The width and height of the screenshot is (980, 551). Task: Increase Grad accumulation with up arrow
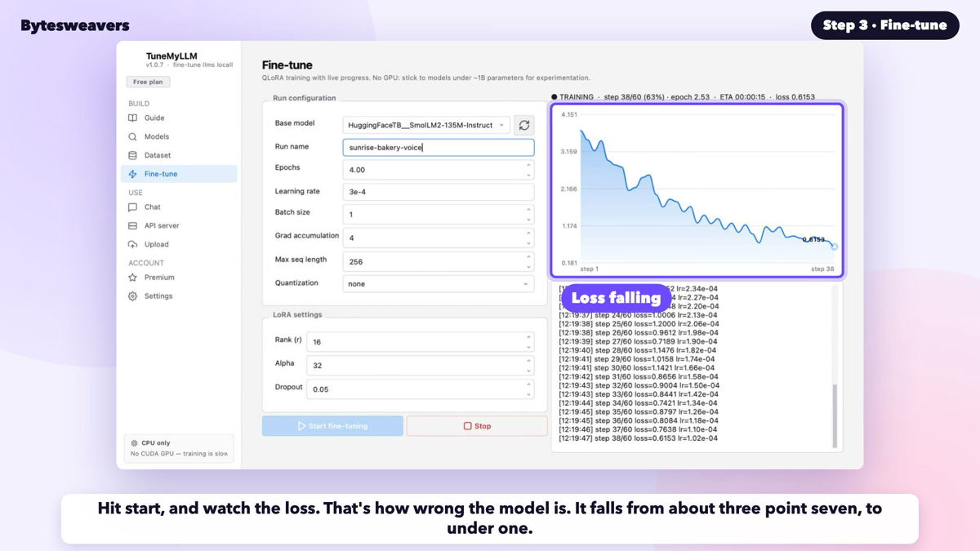528,233
